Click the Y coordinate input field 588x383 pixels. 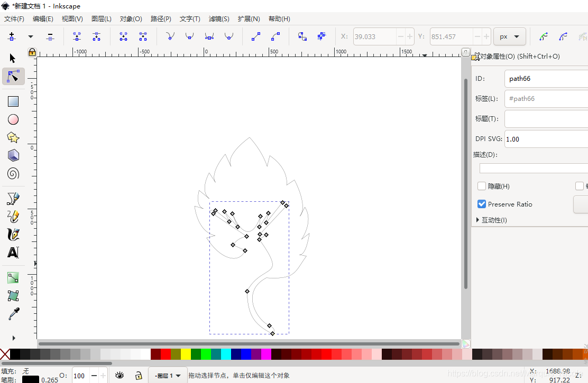pos(451,36)
